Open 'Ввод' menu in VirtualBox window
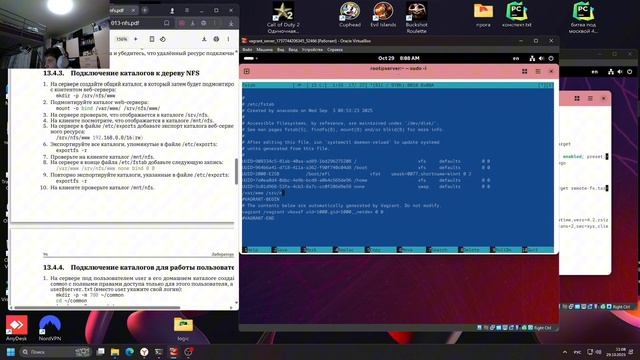 293,50
